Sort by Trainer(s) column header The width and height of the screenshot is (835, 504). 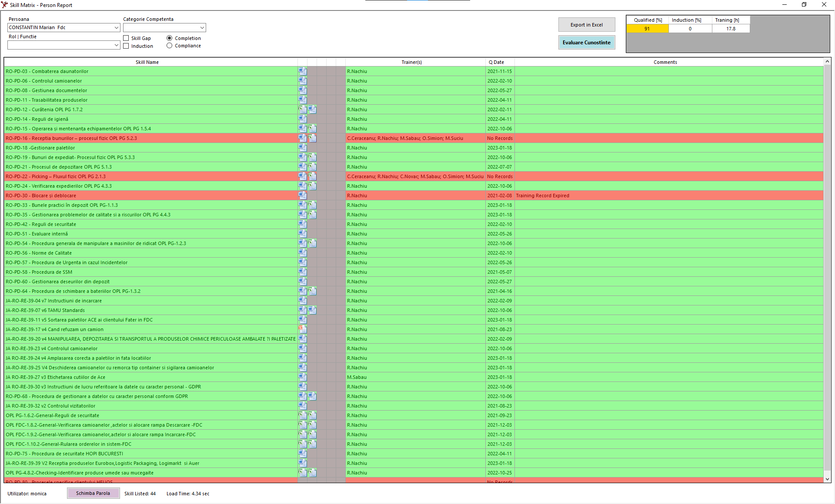coord(411,62)
